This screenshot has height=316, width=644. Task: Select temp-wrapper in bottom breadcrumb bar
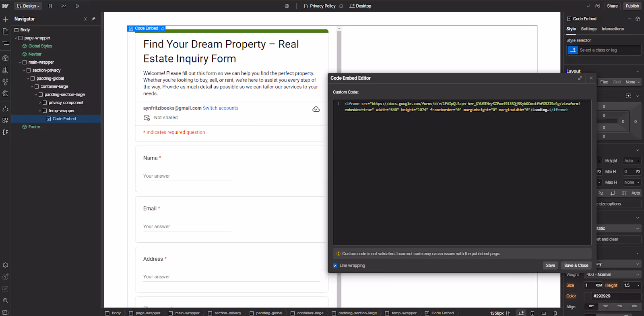pos(401,313)
